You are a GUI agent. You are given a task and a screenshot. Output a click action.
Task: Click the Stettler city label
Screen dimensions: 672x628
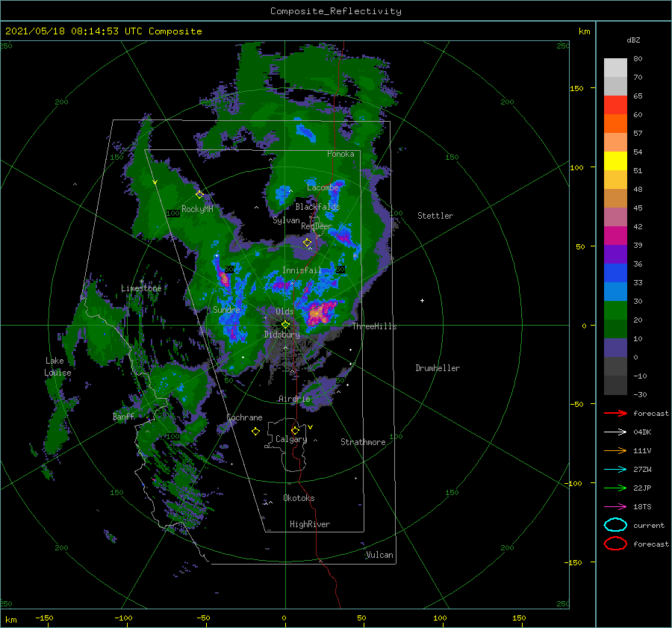point(435,216)
